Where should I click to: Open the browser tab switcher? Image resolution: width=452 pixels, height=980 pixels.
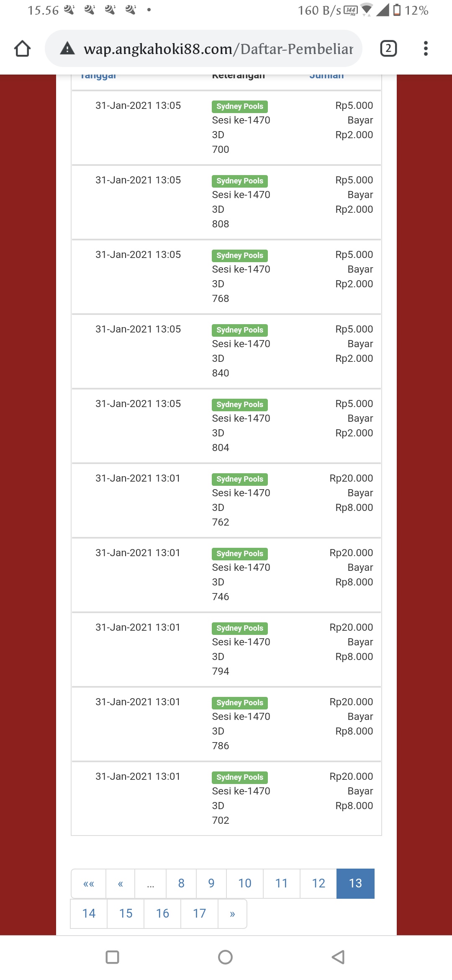[388, 49]
